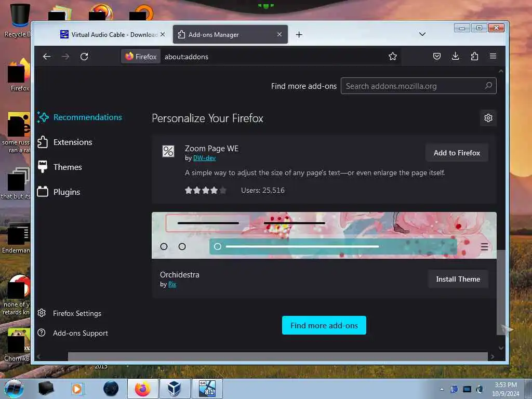Click the horizontal scrollbar thumb
The height and width of the screenshot is (399, 532).
click(x=277, y=356)
